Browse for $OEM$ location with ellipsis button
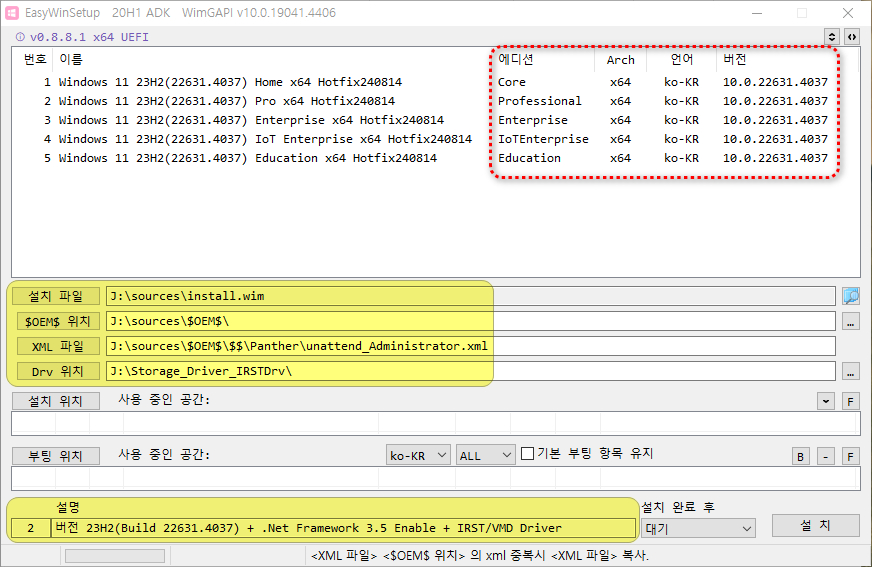 click(x=851, y=321)
